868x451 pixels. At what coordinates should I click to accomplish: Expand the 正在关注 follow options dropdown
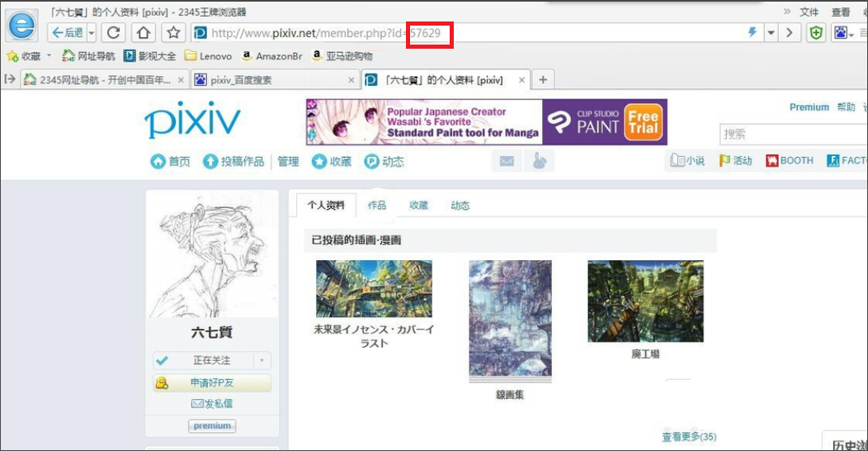262,361
